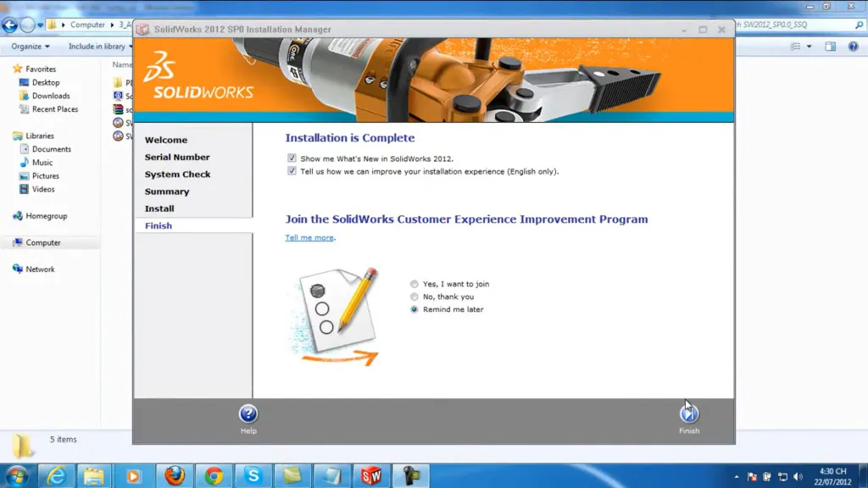Open Music library

[42, 163]
